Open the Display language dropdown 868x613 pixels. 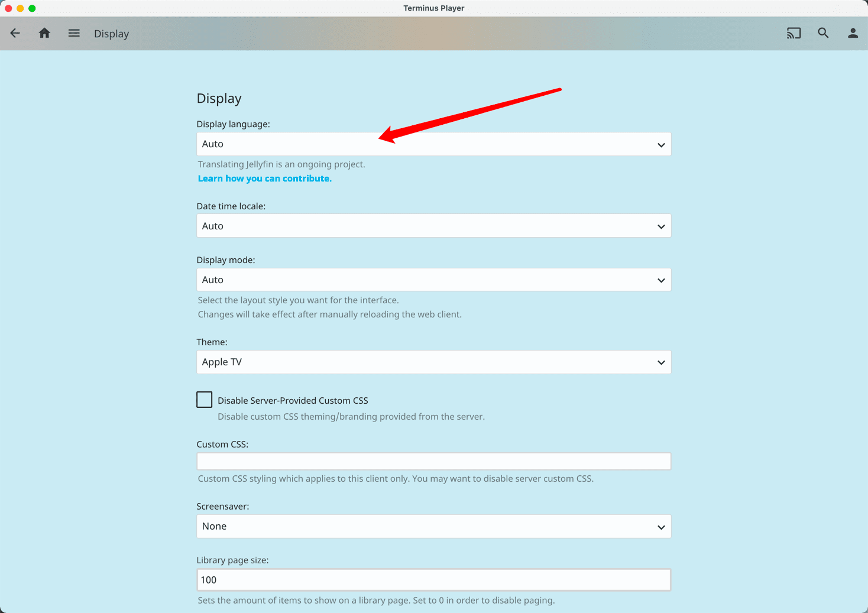pyautogui.click(x=433, y=144)
